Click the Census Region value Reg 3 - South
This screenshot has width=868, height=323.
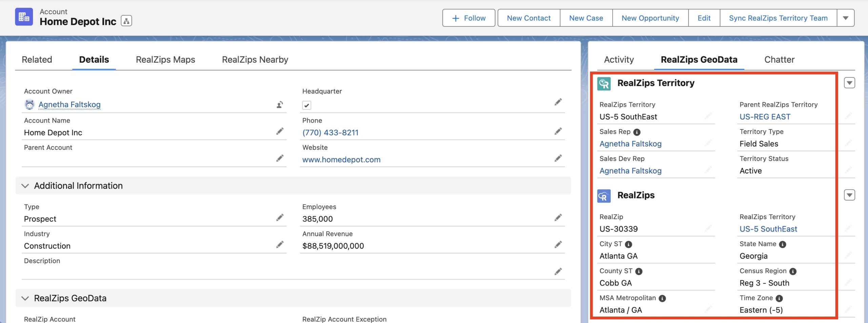[x=764, y=283]
